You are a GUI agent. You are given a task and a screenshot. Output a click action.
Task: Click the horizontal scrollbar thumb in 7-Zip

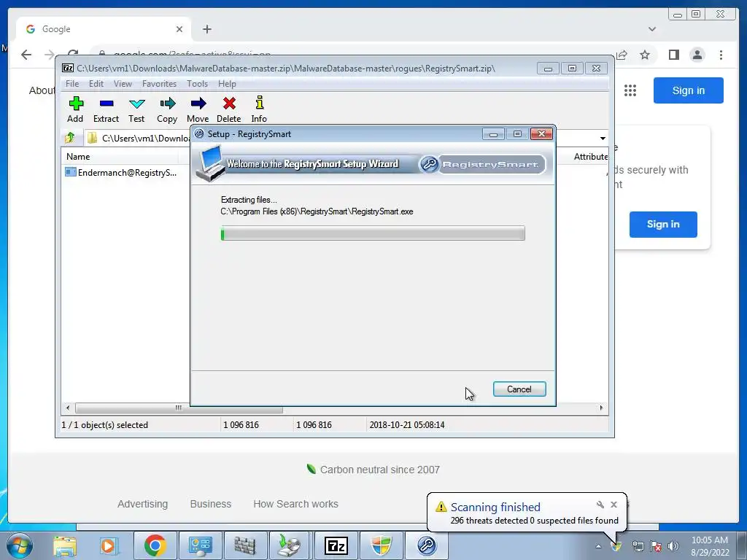click(x=179, y=408)
